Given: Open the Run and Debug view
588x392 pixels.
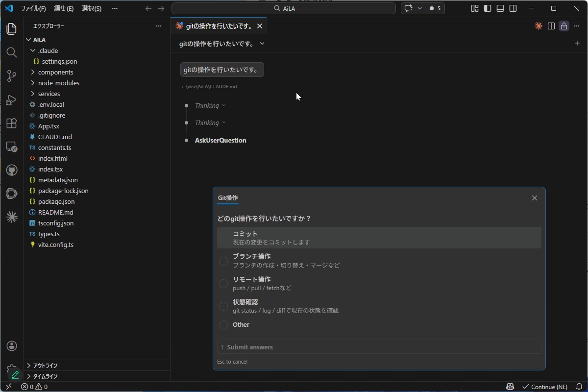Looking at the screenshot, I should point(12,99).
